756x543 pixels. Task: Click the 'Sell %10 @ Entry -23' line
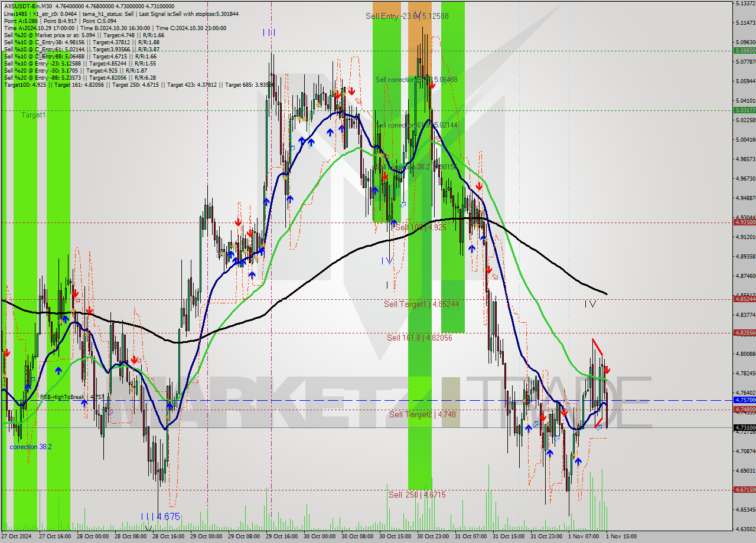pyautogui.click(x=80, y=63)
